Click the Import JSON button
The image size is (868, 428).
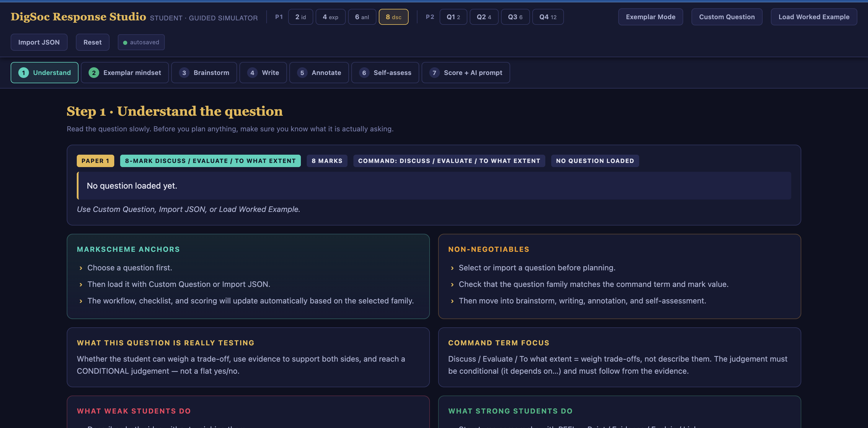[x=39, y=42]
